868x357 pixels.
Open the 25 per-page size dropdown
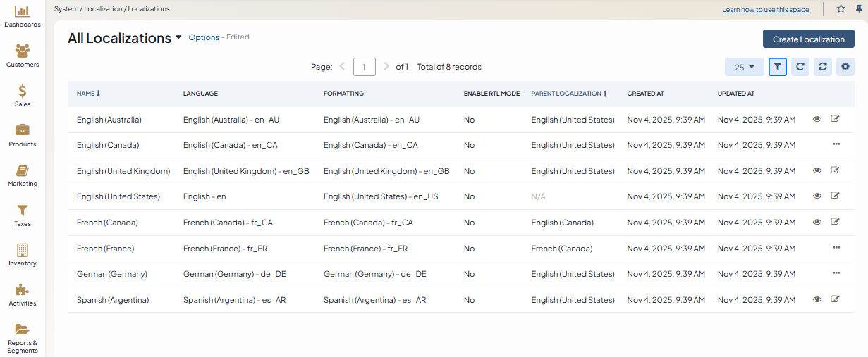click(x=744, y=67)
